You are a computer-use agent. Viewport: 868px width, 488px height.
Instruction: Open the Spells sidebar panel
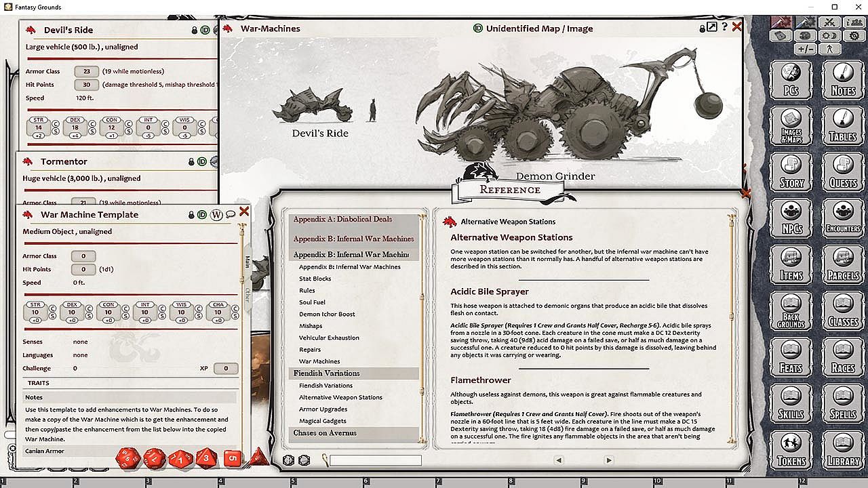coord(843,403)
